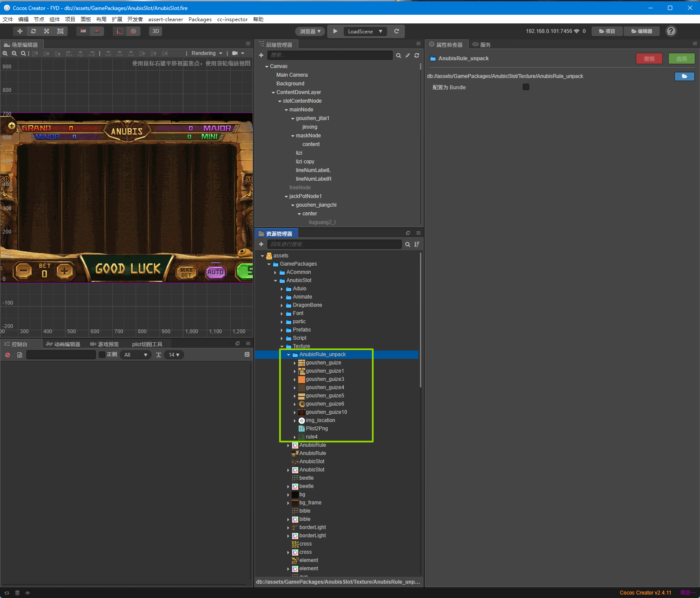Click the green 应用 apply button
The height and width of the screenshot is (598, 700).
pos(681,58)
